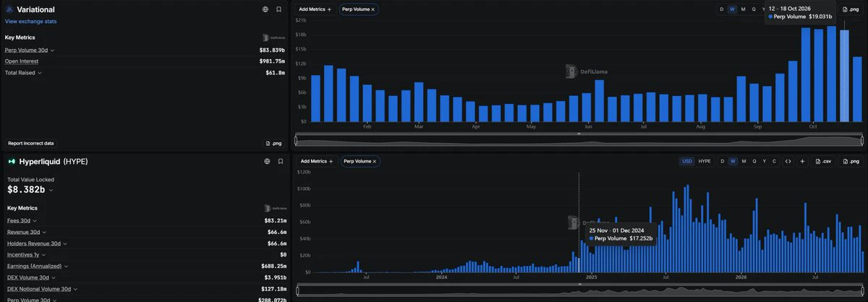Open Add Metrics on Variational chart

(x=315, y=9)
